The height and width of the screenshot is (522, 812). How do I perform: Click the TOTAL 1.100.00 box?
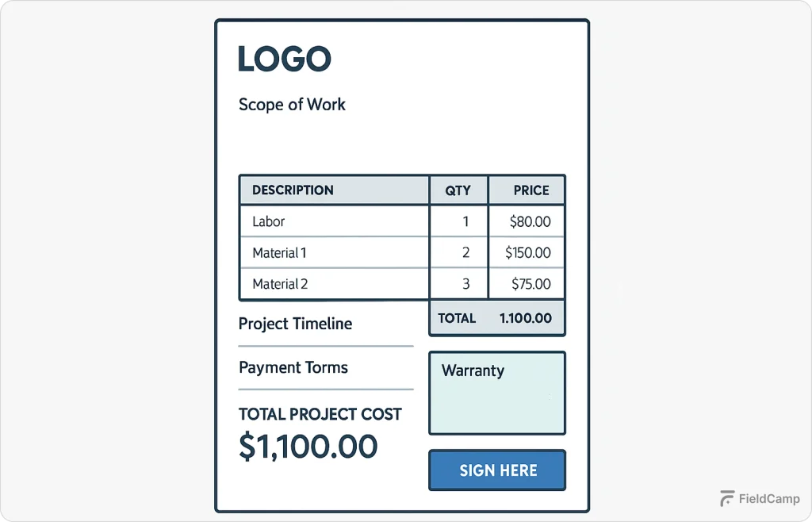pyautogui.click(x=497, y=318)
